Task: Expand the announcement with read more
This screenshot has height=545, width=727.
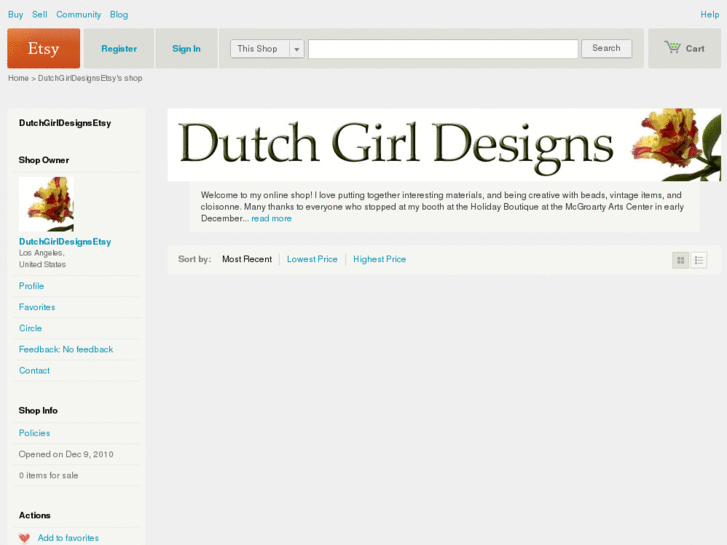Action: [x=272, y=218]
